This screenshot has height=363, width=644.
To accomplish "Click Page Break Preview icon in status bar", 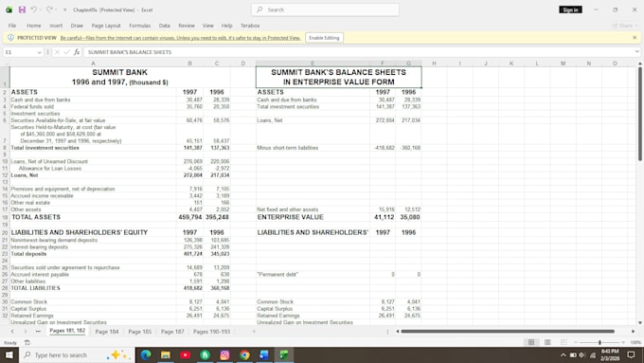I will [563, 342].
